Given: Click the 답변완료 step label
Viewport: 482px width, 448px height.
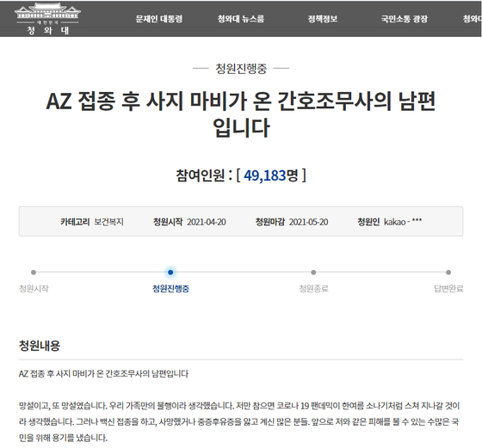Looking at the screenshot, I should (x=448, y=289).
